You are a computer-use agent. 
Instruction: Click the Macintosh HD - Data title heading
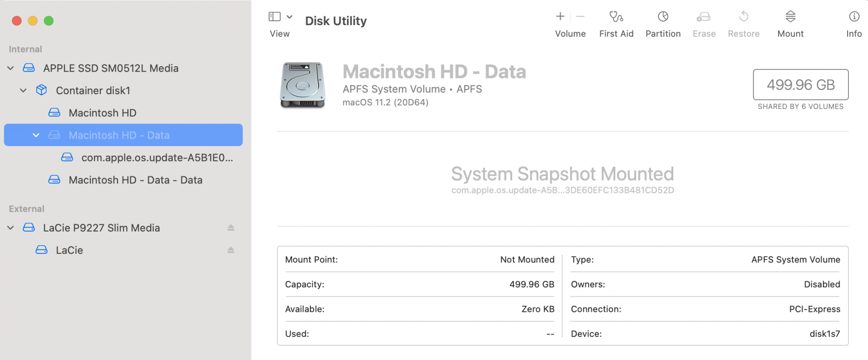[x=434, y=72]
